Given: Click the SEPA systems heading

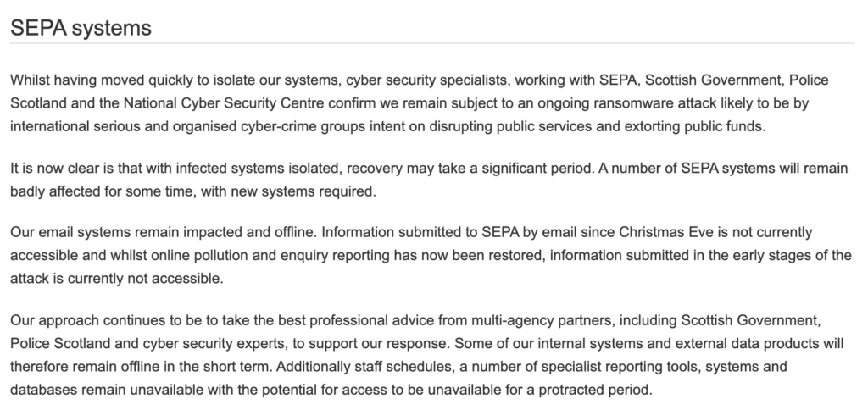Looking at the screenshot, I should 81,28.
